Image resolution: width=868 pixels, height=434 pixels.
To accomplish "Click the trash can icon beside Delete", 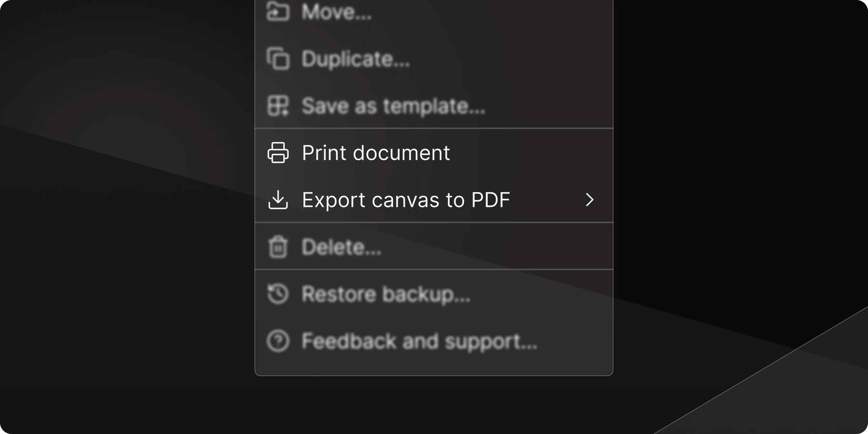I will [x=278, y=246].
